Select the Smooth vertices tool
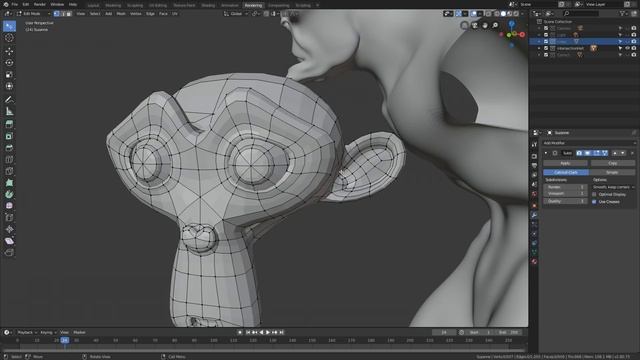The width and height of the screenshot is (640, 360). pyautogui.click(x=9, y=206)
